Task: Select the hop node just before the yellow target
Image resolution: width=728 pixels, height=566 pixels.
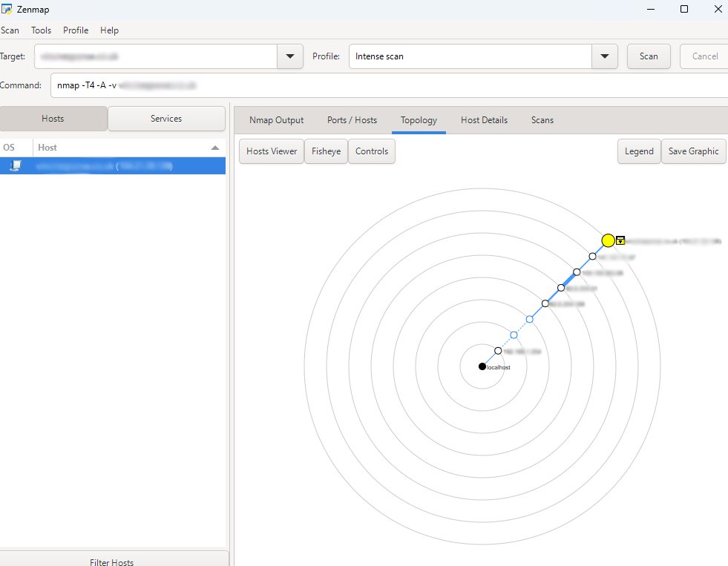Action: tap(592, 256)
